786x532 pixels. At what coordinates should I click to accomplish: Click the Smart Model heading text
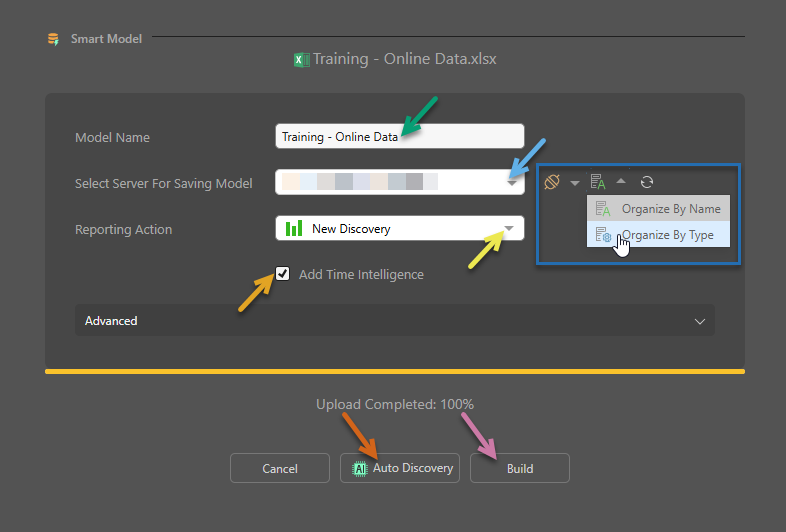coord(106,39)
